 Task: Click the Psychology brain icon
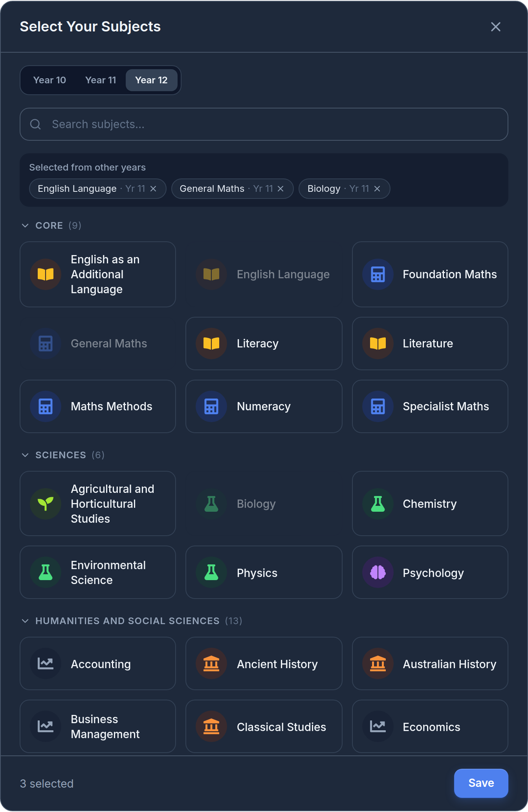tap(378, 572)
